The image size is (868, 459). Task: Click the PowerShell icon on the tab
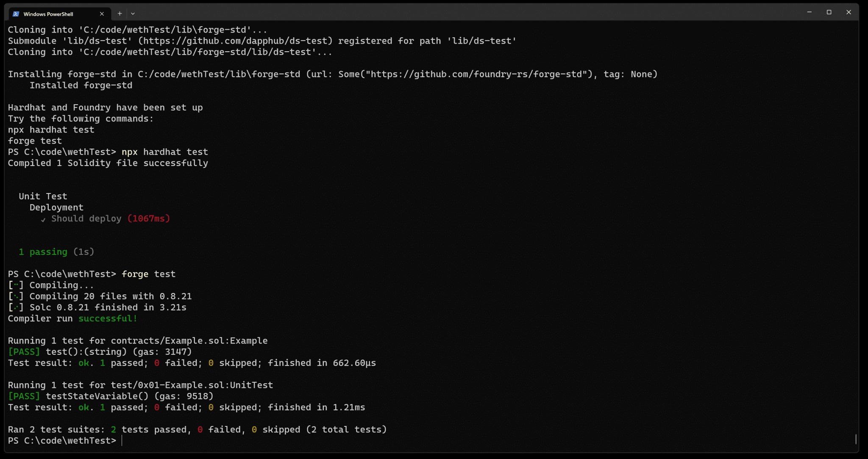pyautogui.click(x=16, y=14)
